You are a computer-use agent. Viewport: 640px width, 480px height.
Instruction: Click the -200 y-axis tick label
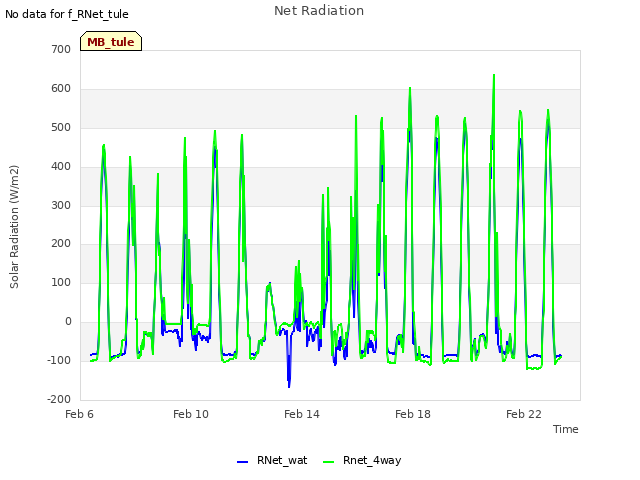[x=59, y=399]
